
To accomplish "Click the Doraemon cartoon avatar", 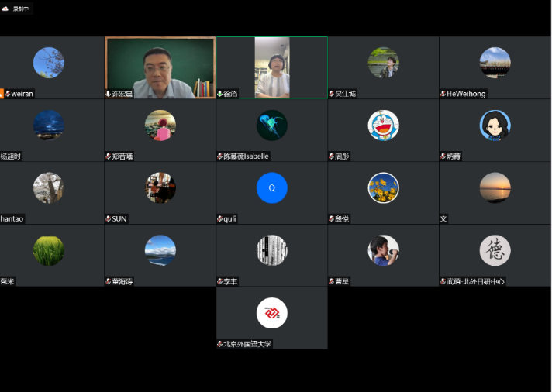I will (x=383, y=126).
